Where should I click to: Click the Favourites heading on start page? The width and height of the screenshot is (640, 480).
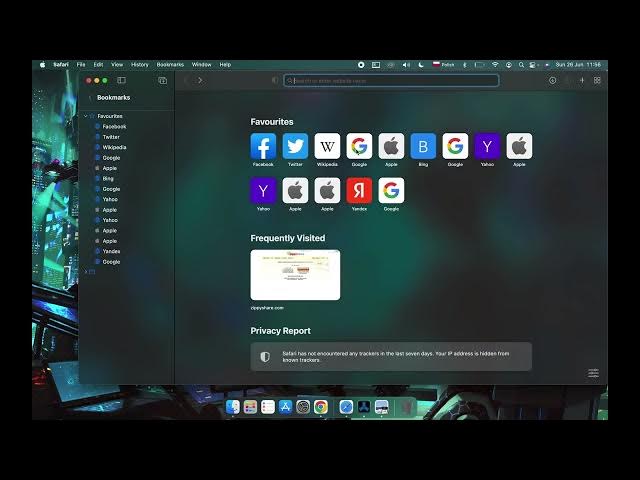point(272,122)
